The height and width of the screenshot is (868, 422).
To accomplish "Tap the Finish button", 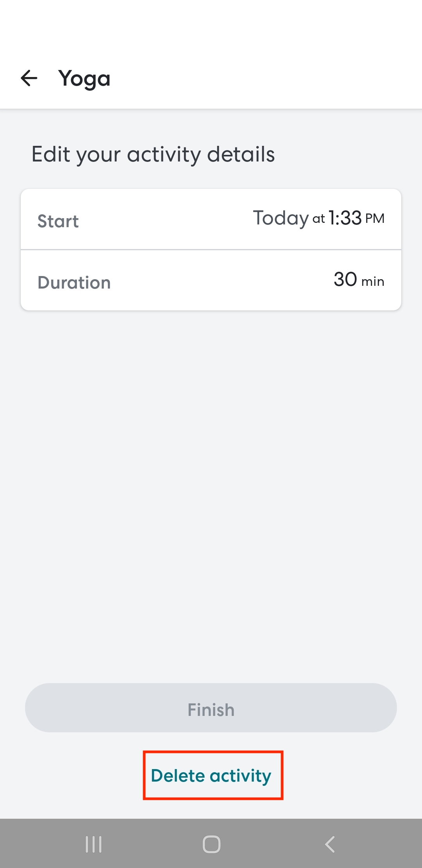I will tap(211, 708).
